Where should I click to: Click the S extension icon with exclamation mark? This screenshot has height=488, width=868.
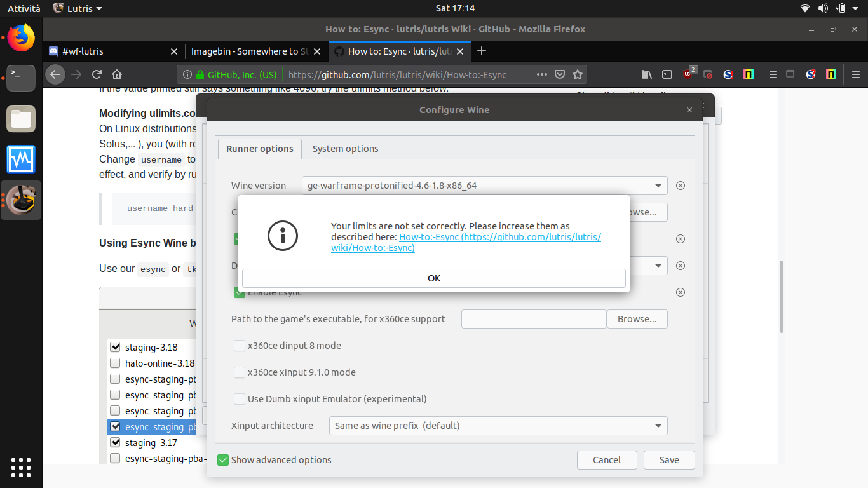728,74
